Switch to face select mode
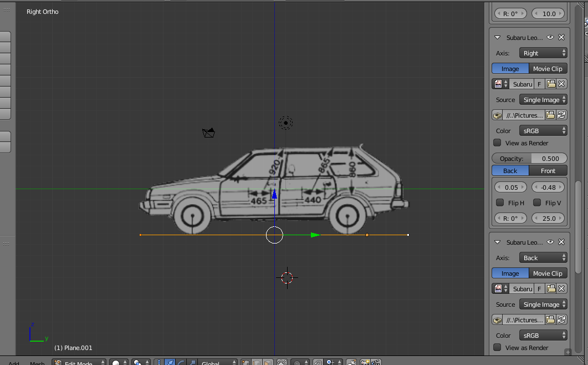The image size is (588, 365). [268, 362]
